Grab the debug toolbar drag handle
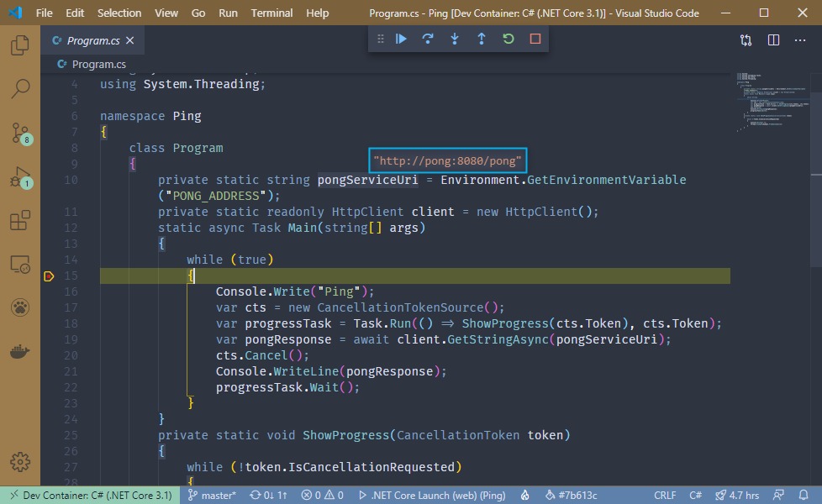Image resolution: width=822 pixels, height=504 pixels. (x=381, y=39)
